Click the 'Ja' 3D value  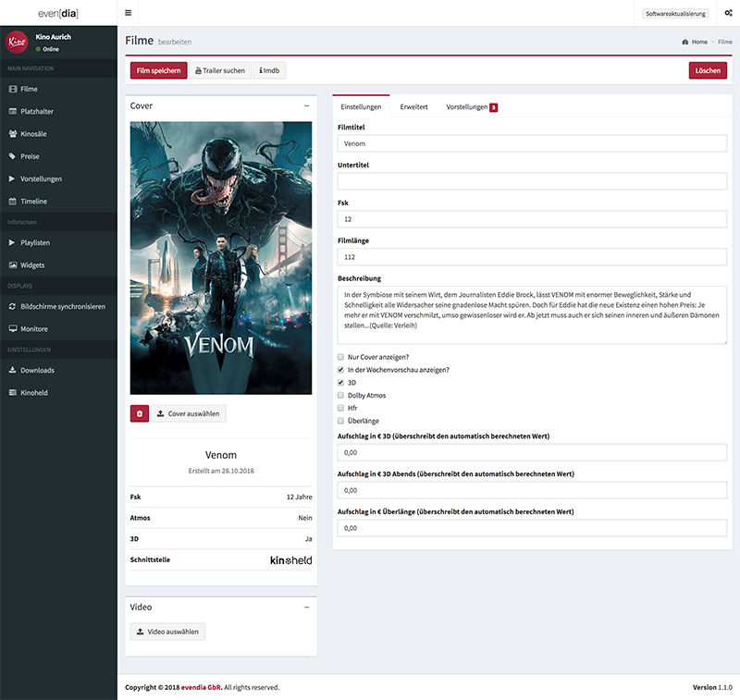(308, 539)
